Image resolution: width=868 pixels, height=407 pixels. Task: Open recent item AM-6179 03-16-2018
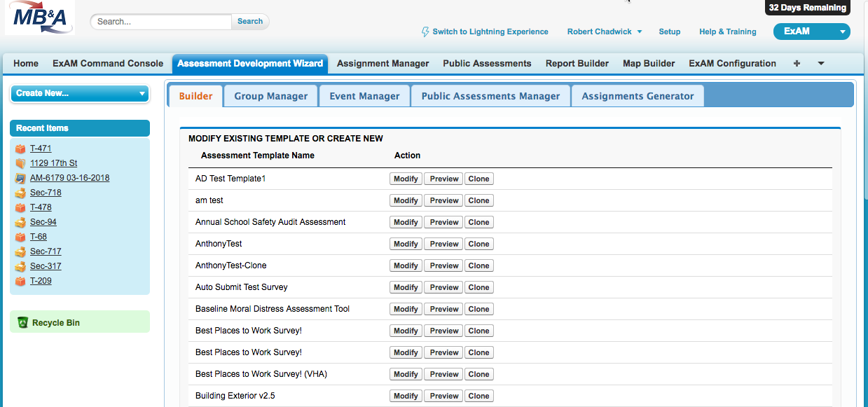[x=70, y=178]
